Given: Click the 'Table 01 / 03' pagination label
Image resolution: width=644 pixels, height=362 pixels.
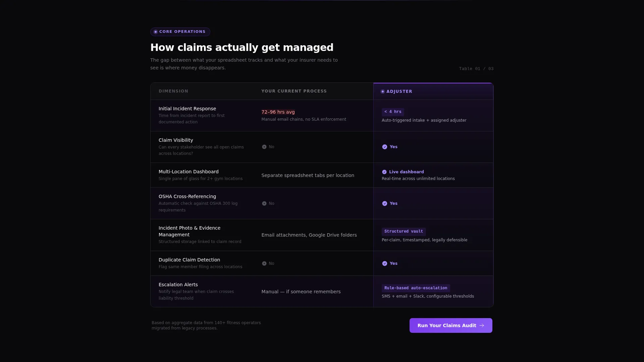Looking at the screenshot, I should click(476, 69).
